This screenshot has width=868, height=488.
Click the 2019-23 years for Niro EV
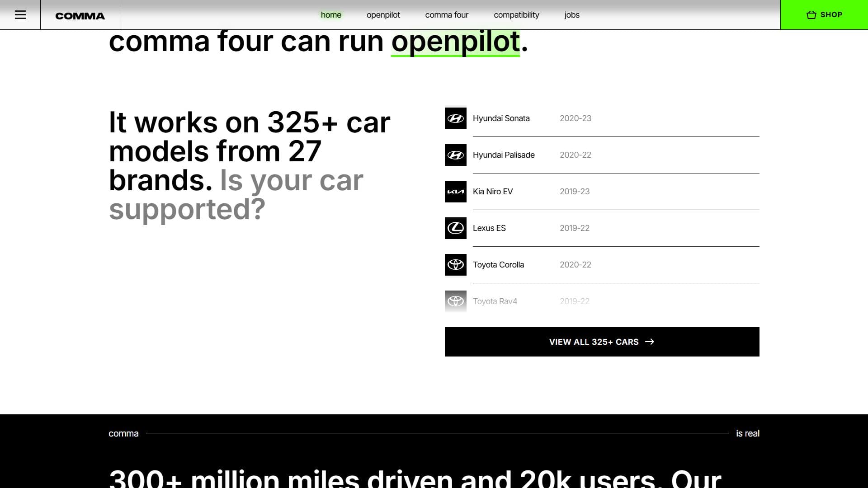(x=575, y=192)
